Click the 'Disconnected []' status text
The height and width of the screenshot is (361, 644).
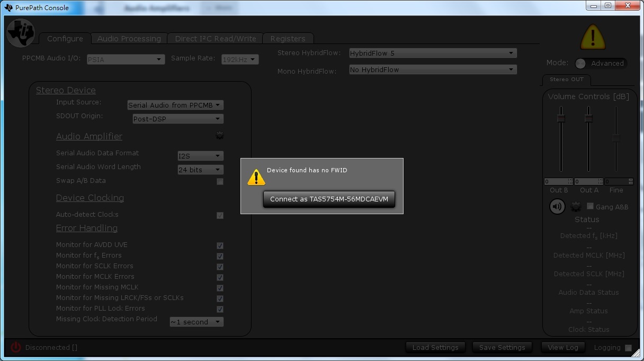tap(51, 348)
